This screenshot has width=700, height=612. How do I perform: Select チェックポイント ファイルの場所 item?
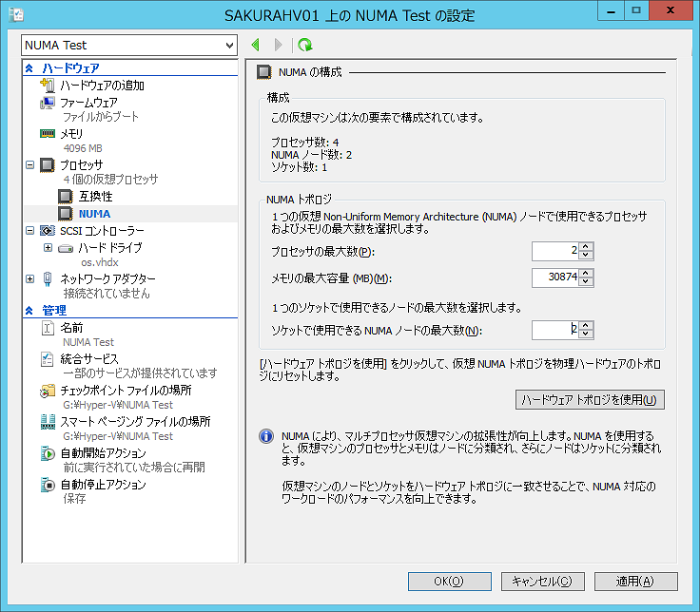click(x=126, y=391)
